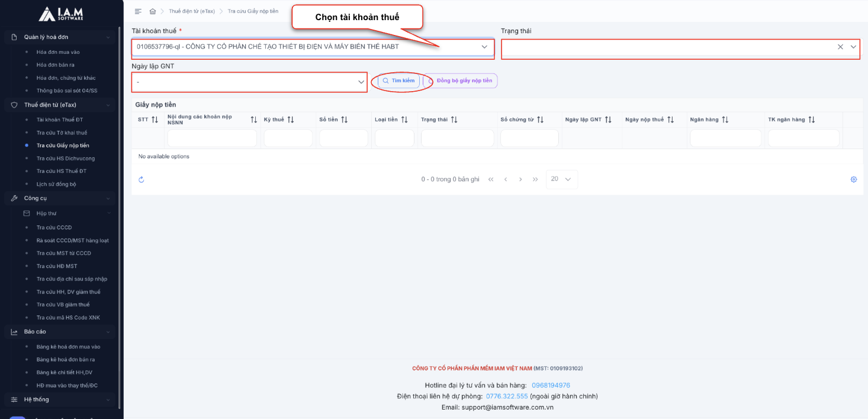Click the Số chứng từ filter input
868x419 pixels.
(529, 138)
